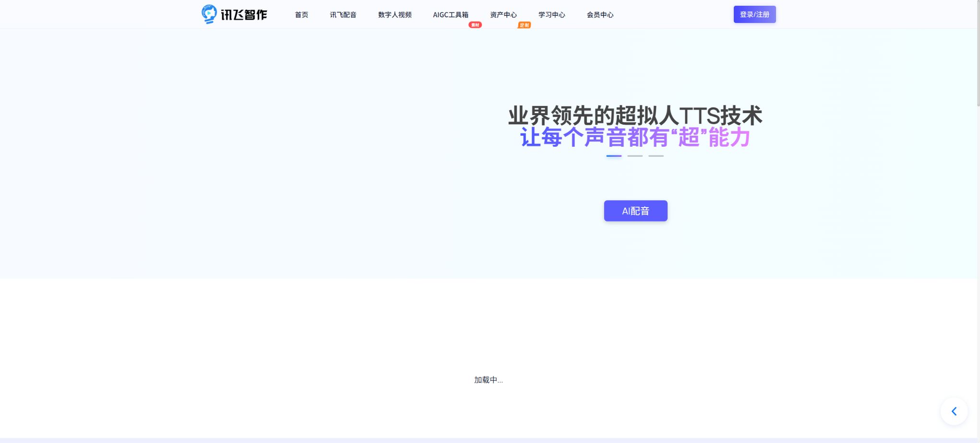Viewport: 980px width, 443px height.
Task: Open the 会员中心 menu item
Action: (600, 15)
